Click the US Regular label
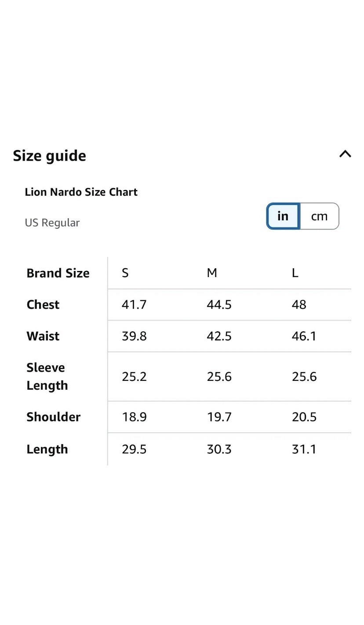Viewport: 364px width, 625px height. [x=52, y=223]
